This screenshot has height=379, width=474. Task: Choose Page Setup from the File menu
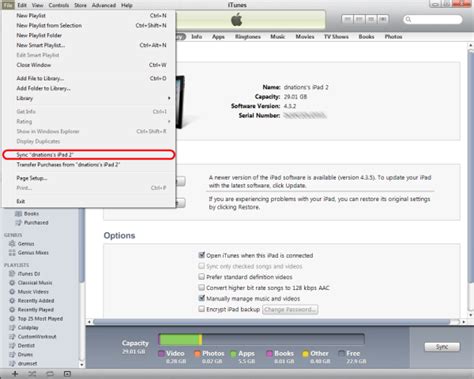point(89,178)
